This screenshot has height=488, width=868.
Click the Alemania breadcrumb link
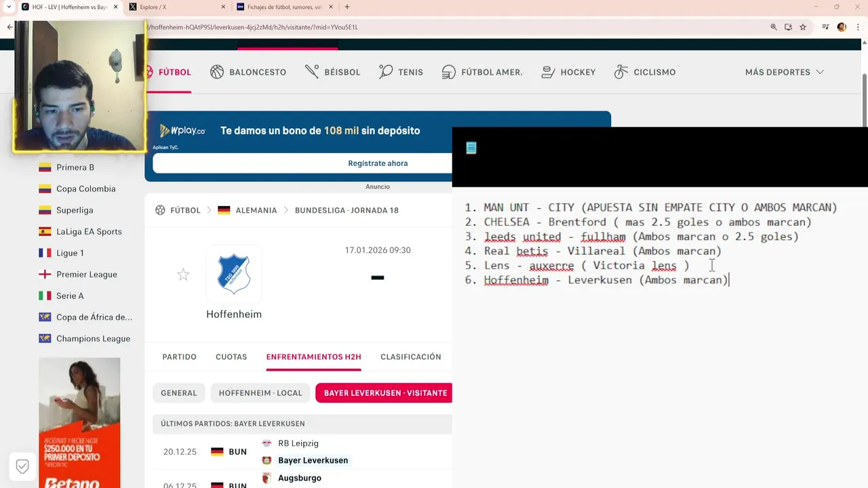pyautogui.click(x=256, y=210)
